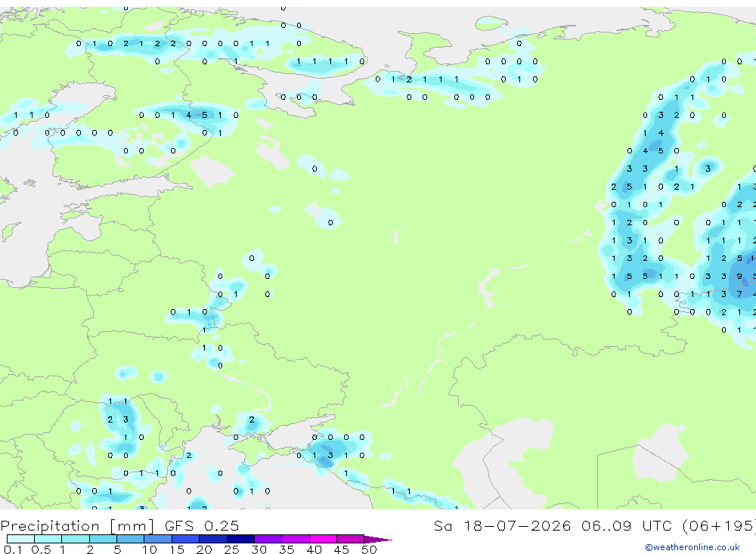
Task: Click the '50' legend scale label
Action: point(369,549)
